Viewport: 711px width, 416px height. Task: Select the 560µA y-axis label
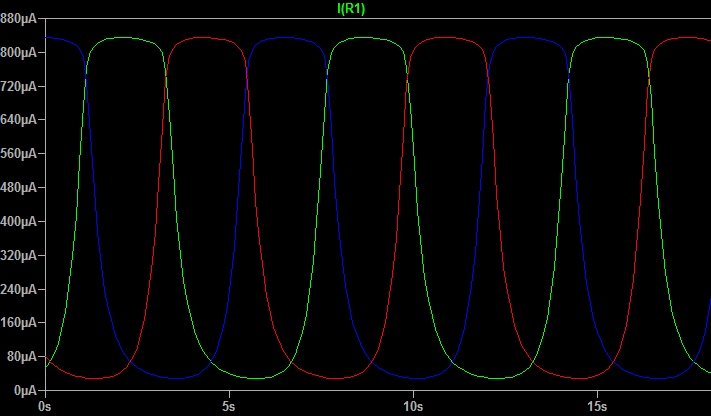19,154
